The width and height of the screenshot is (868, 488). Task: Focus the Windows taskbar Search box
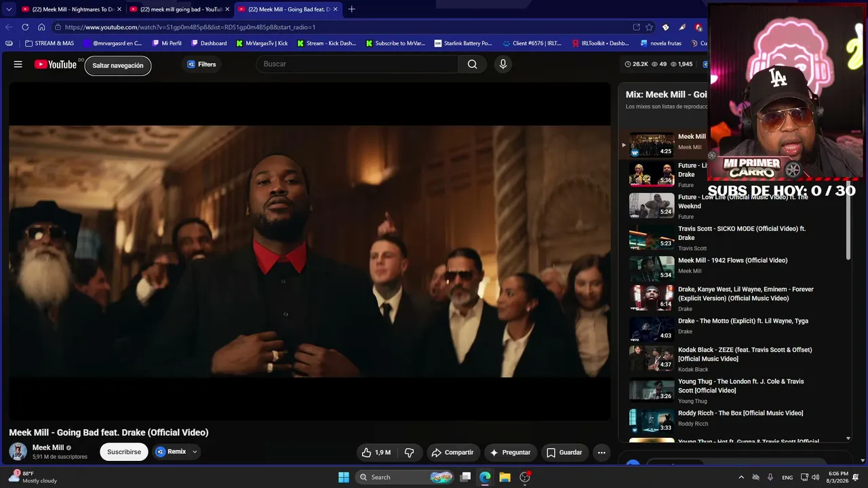pos(404,477)
